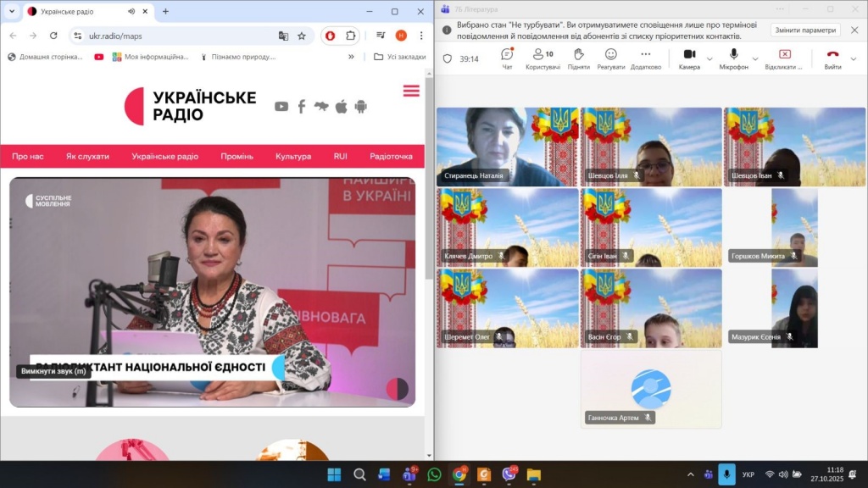Screen dimensions: 868x488
Task: Open the reactions emoji menu
Action: 610,57
